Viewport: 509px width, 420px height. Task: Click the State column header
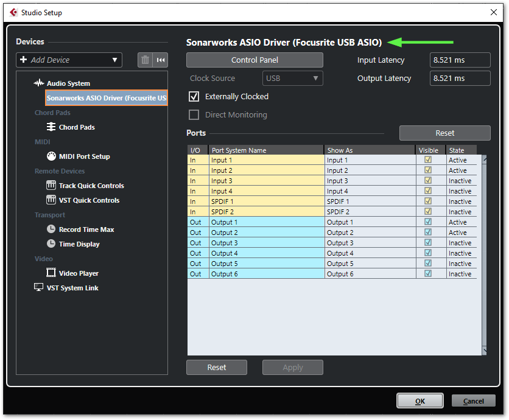pyautogui.click(x=462, y=150)
